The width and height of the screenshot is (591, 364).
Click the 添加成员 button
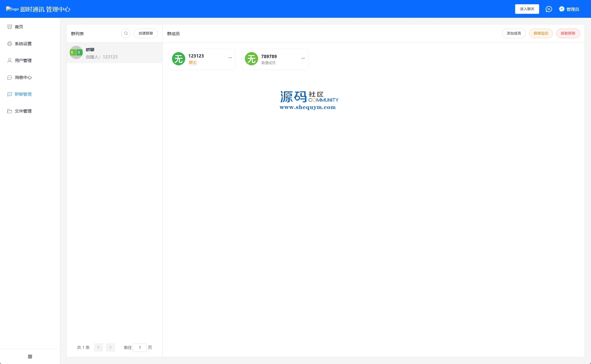click(514, 33)
